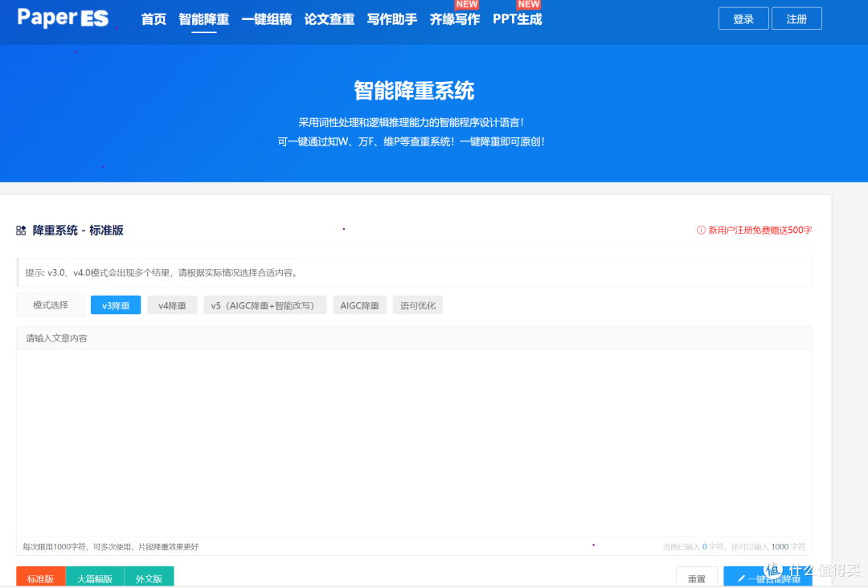Image resolution: width=868 pixels, height=588 pixels.
Task: Click the PaperES logo
Action: [x=63, y=18]
